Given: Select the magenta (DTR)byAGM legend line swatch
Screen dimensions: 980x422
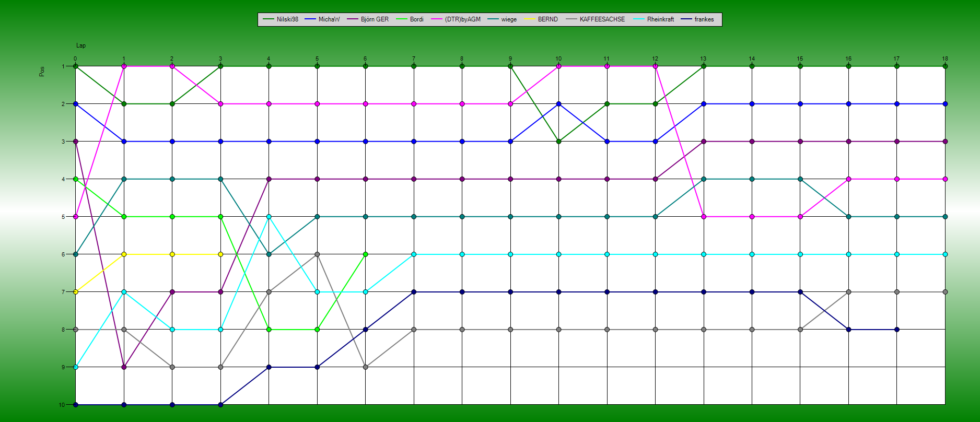Looking at the screenshot, I should pos(437,19).
